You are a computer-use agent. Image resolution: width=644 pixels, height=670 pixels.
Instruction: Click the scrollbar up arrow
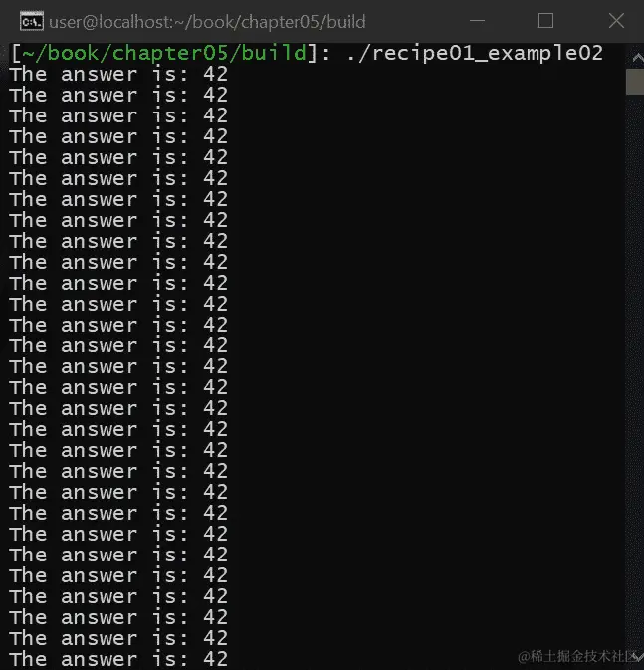pos(637,58)
